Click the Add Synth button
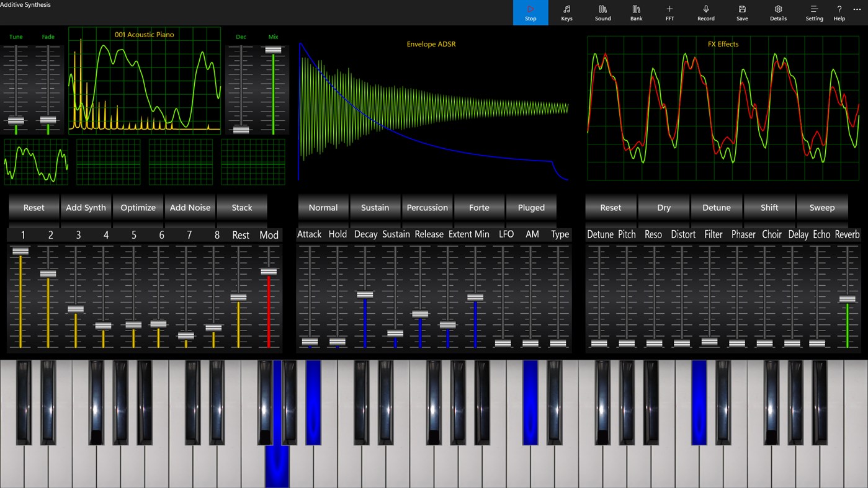The height and width of the screenshot is (488, 868). 86,207
